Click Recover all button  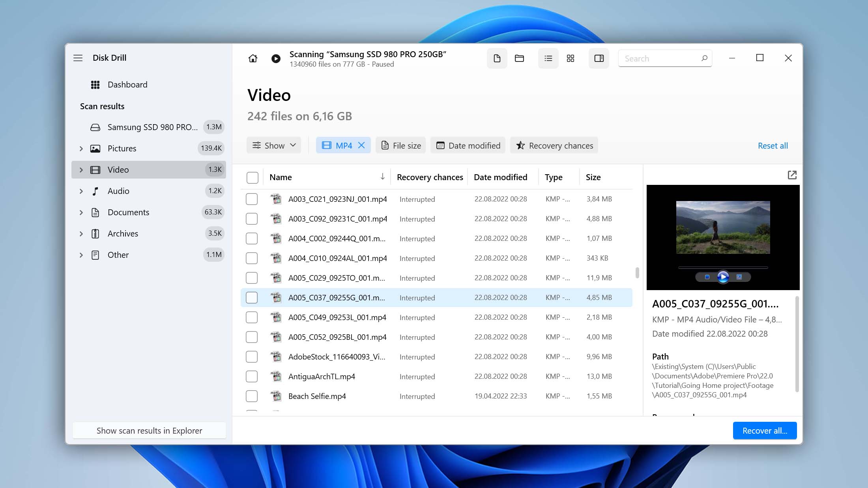(765, 430)
